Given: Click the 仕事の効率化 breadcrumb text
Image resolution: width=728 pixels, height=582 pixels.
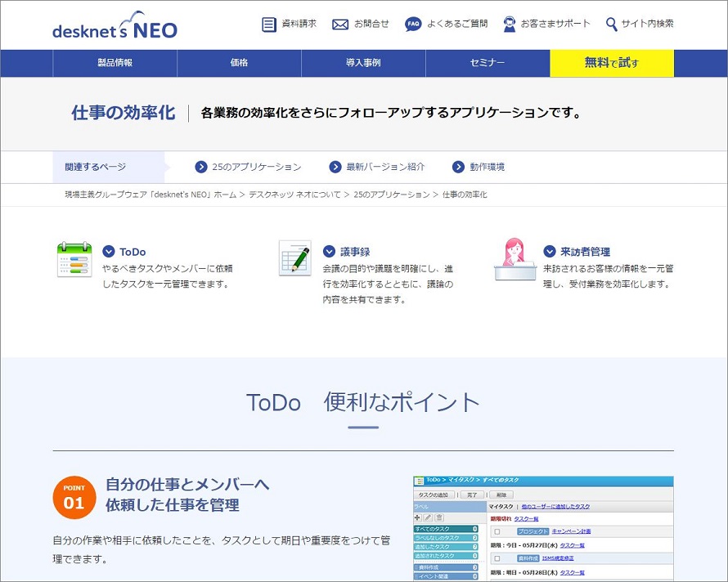Looking at the screenshot, I should click(x=465, y=195).
